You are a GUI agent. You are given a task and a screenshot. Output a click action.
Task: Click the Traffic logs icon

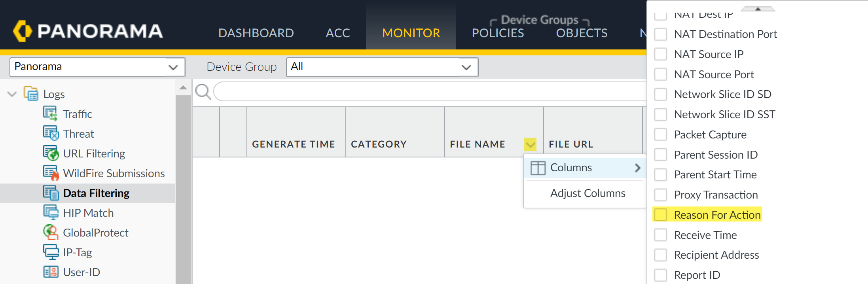coord(50,114)
